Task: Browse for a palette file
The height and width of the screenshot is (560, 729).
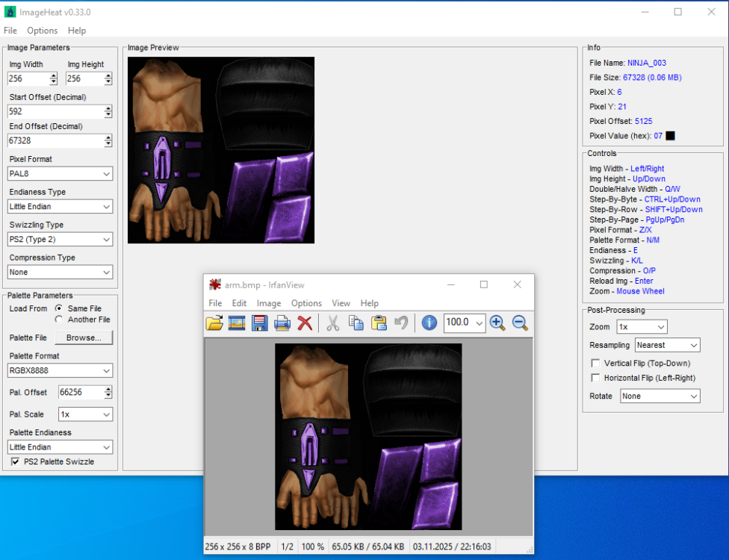Action: tap(84, 337)
